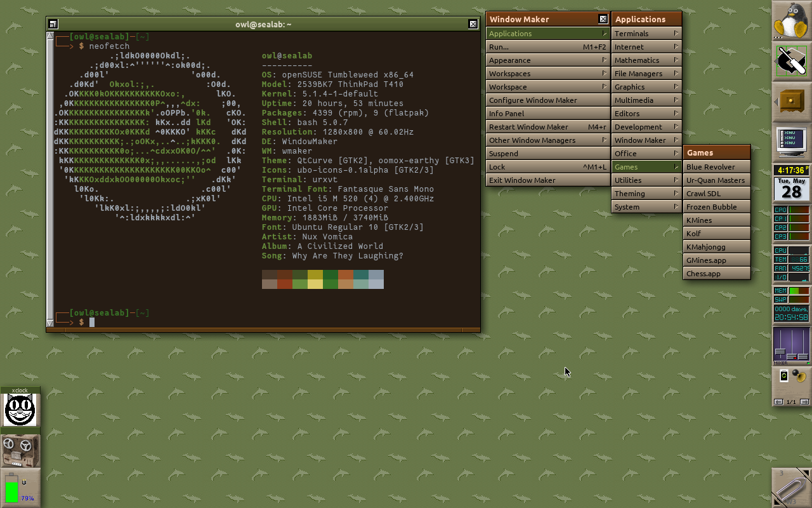Open the Editors submenu
This screenshot has height=508, width=812.
(x=646, y=113)
